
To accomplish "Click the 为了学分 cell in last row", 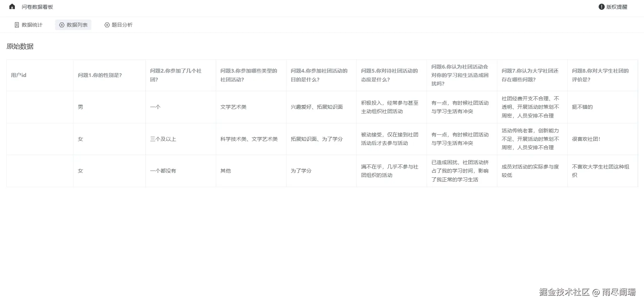I will [x=321, y=171].
